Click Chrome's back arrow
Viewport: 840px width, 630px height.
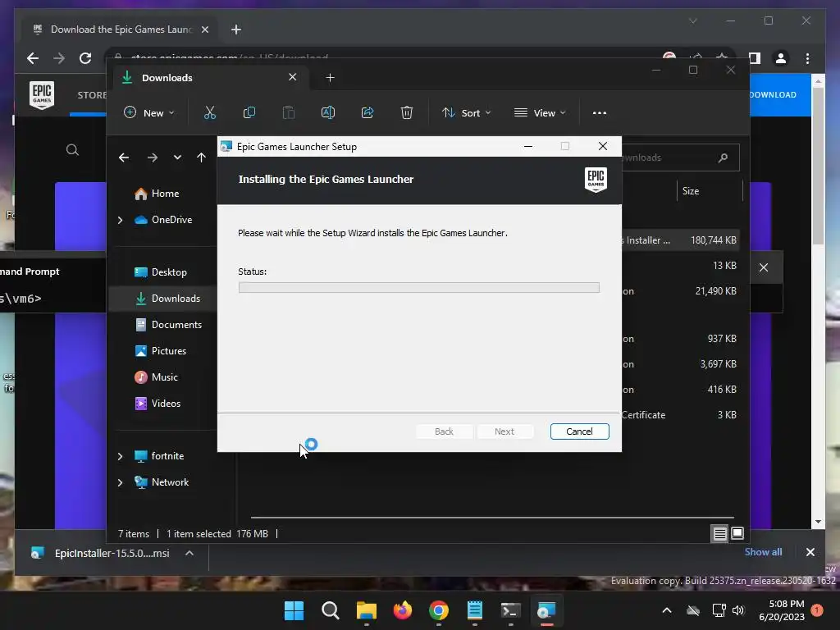[33, 58]
